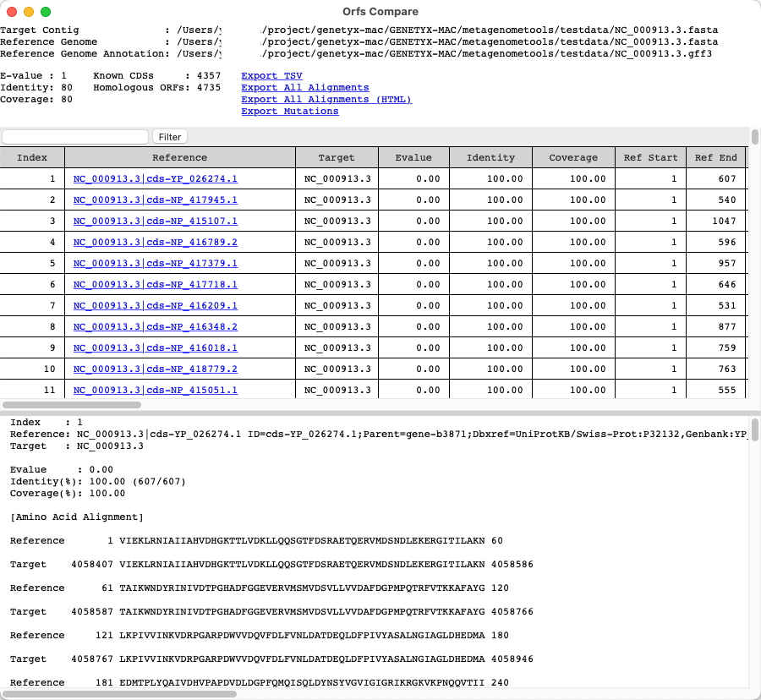Viewport: 761px width, 700px height.
Task: Click the Target Contig path line
Action: tap(359, 30)
